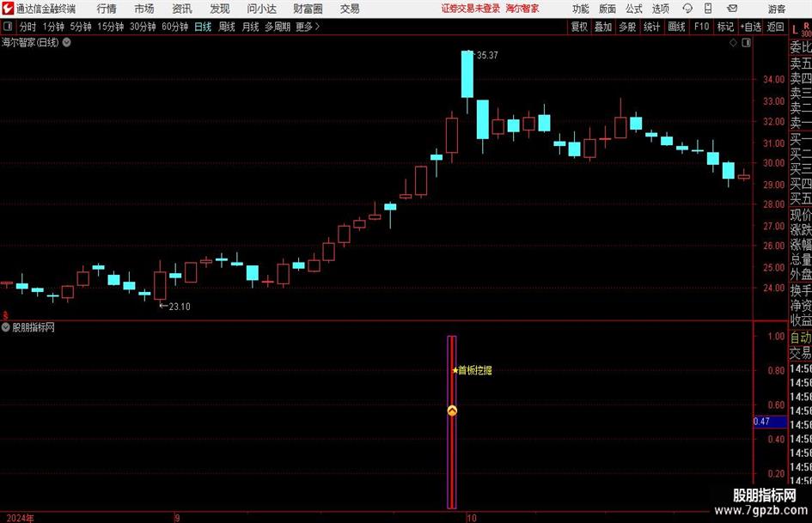The width and height of the screenshot is (812, 523).
Task: Click the 统计 statistics toolbar button
Action: pyautogui.click(x=652, y=27)
